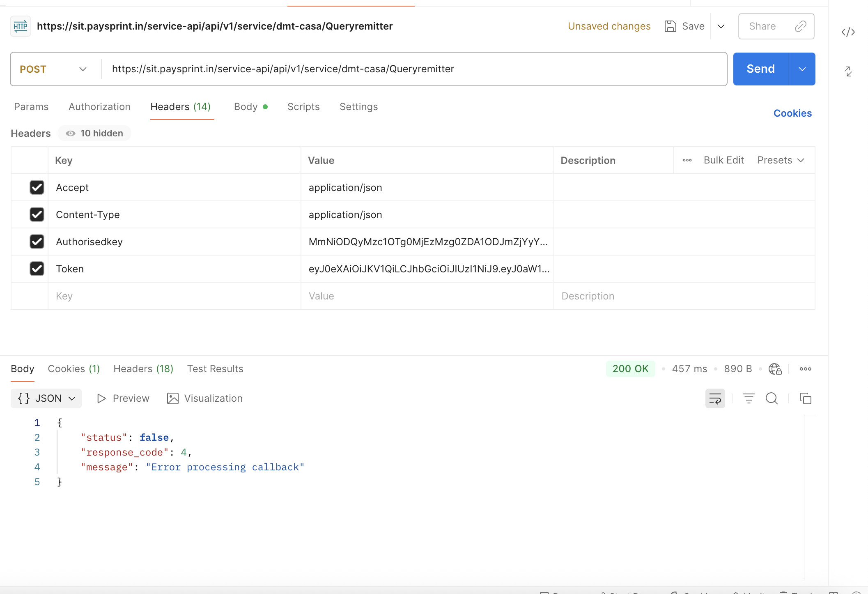868x594 pixels.
Task: Click the filter response icon
Action: [x=749, y=398]
